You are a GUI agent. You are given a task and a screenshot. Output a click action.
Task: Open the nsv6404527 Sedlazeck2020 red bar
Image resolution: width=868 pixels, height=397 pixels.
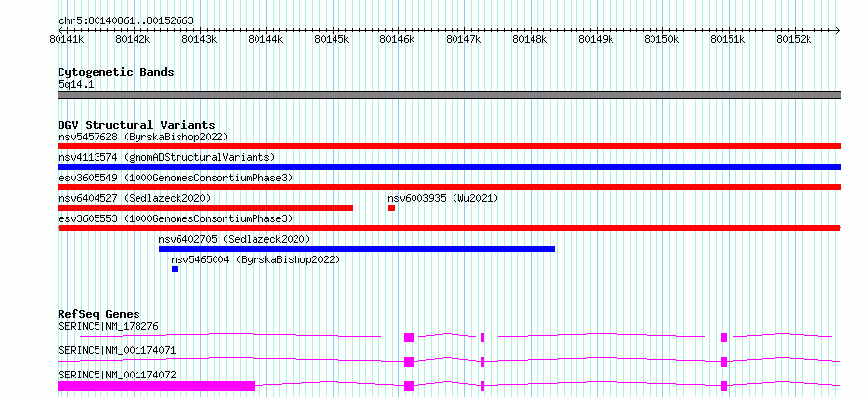206,208
